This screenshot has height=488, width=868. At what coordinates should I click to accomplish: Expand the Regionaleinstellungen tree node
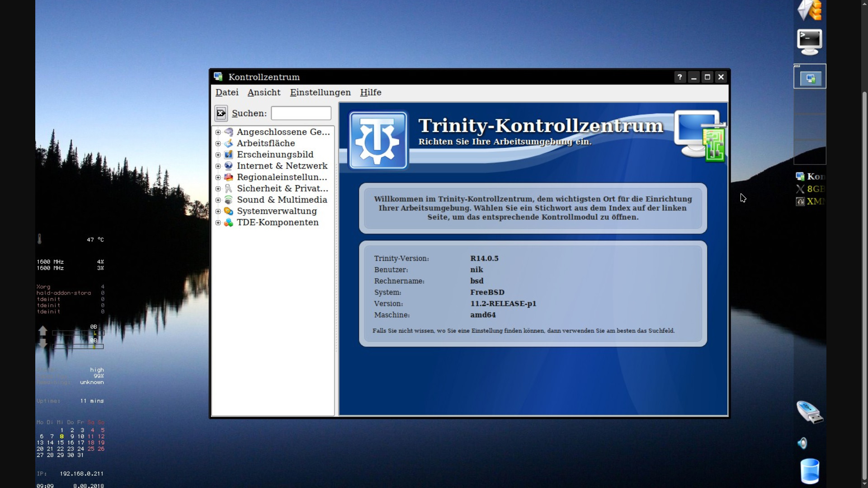218,177
